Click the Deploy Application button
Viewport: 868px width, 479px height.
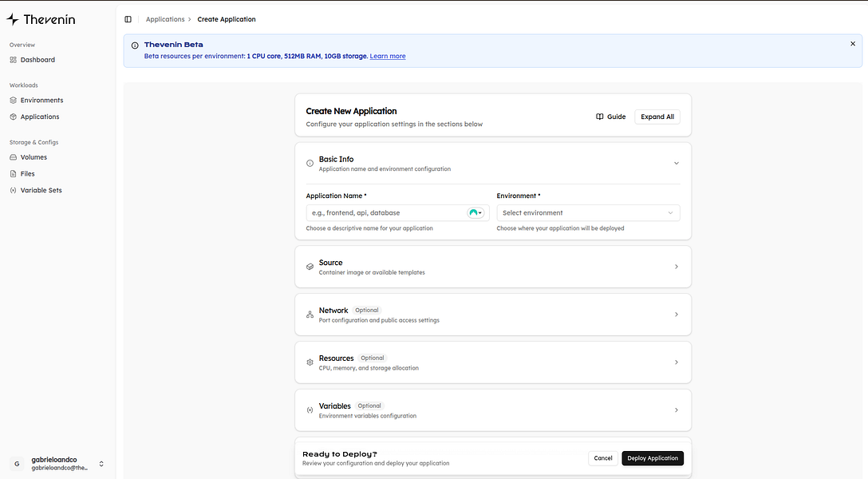coord(652,458)
